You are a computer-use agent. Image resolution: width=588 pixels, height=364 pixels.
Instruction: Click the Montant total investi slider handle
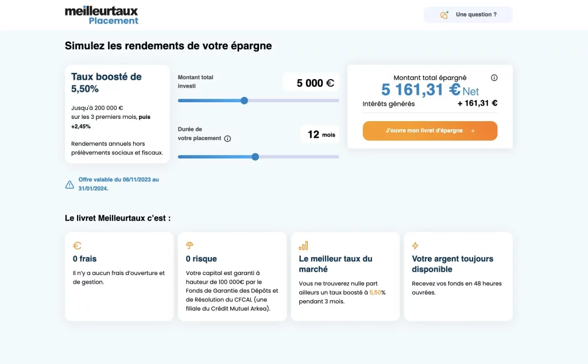point(244,100)
